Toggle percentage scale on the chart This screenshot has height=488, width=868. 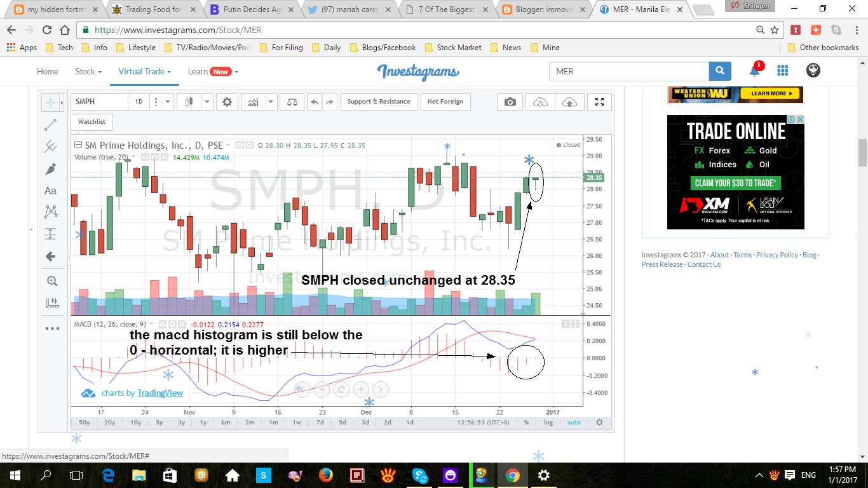[x=526, y=422]
